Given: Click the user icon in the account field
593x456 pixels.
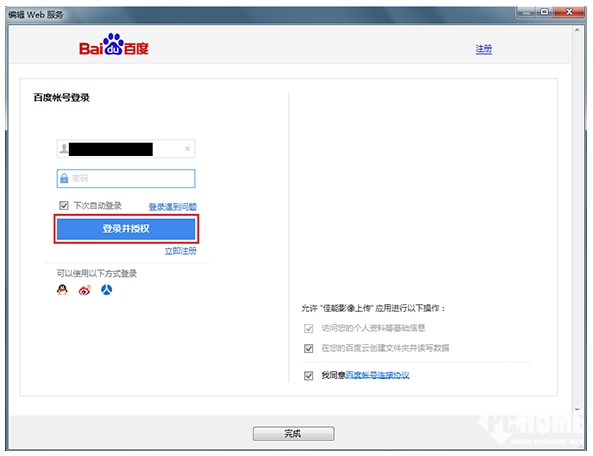Looking at the screenshot, I should pos(64,149).
